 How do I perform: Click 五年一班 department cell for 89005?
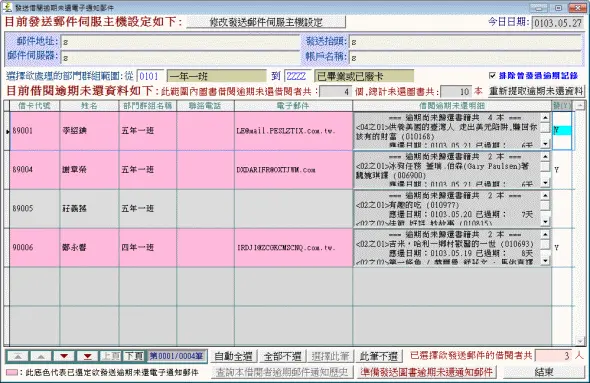tap(148, 208)
